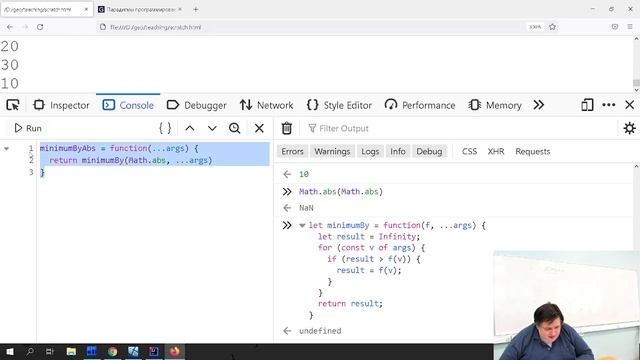Switch to the second browser tab
Screen dimensions: 640x360
[x=140, y=9]
